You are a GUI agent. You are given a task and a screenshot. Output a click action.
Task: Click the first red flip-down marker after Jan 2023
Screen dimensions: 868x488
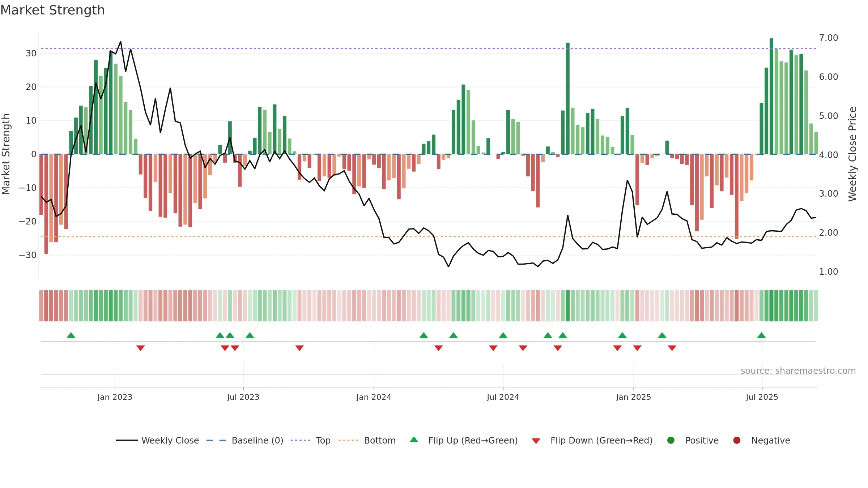(141, 348)
